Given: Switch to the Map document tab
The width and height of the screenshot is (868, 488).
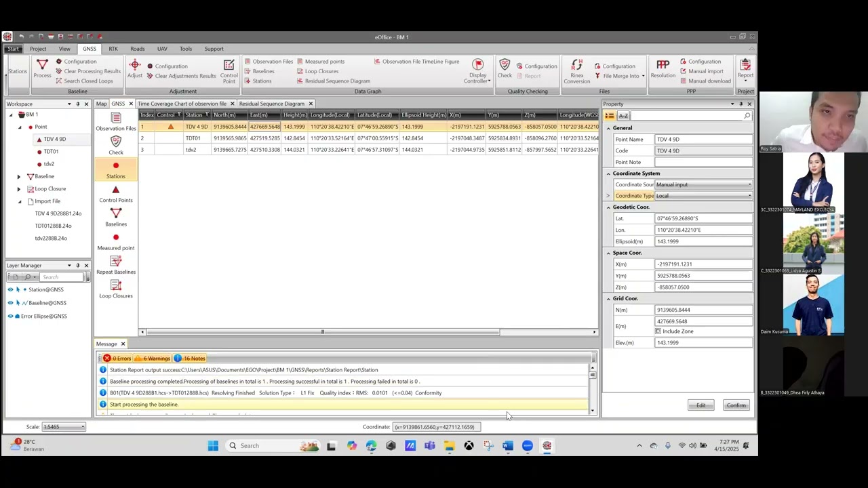Looking at the screenshot, I should 101,104.
